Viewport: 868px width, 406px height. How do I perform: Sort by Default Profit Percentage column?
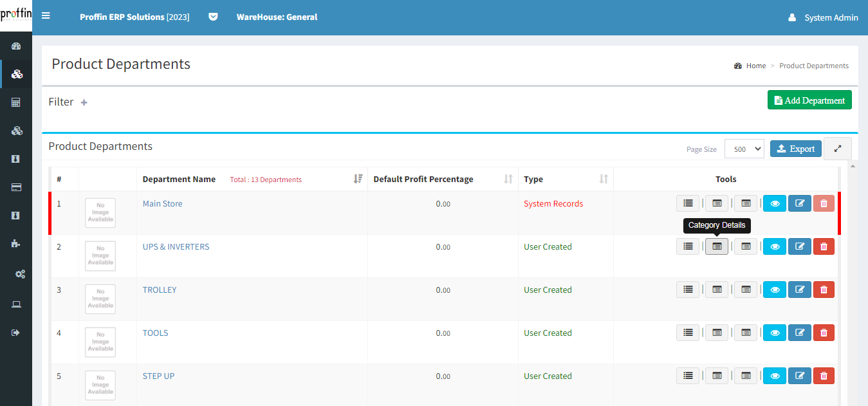(508, 179)
